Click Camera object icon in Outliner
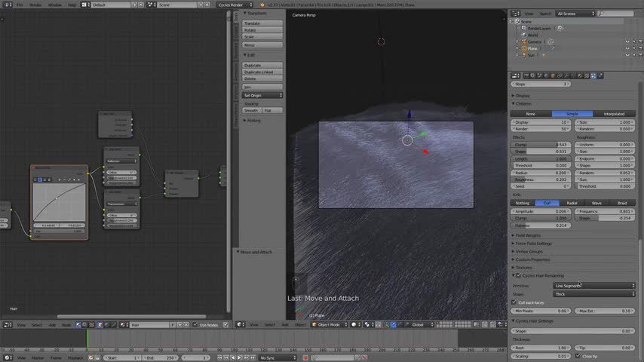Viewport: 644px width, 362px height. [x=524, y=41]
